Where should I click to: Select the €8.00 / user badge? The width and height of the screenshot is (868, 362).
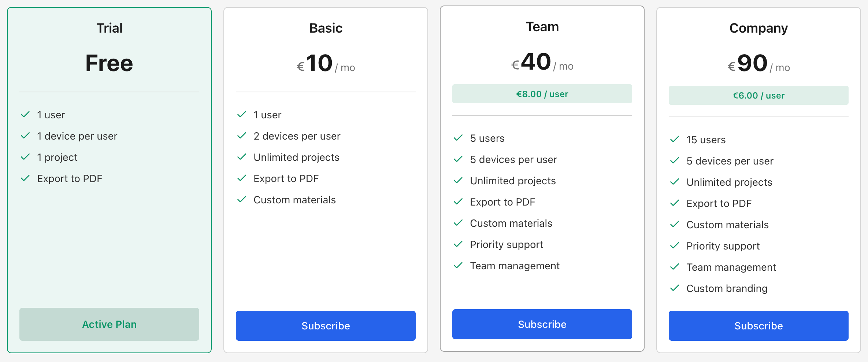coord(542,94)
